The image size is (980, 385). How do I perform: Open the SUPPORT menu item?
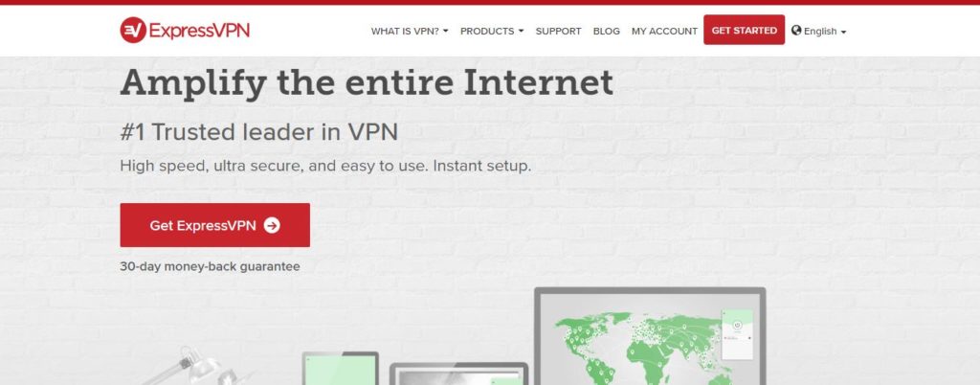click(558, 32)
